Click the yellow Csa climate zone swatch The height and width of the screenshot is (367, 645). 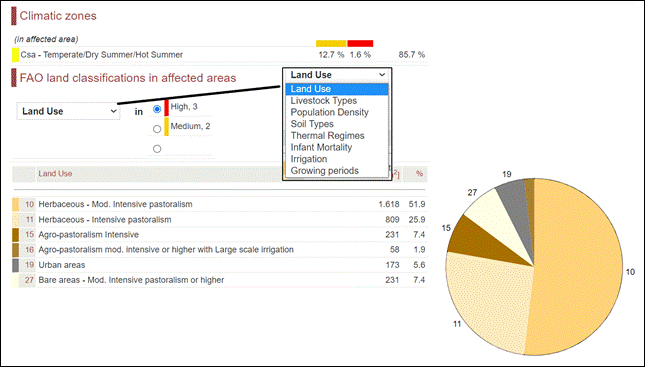pos(15,55)
